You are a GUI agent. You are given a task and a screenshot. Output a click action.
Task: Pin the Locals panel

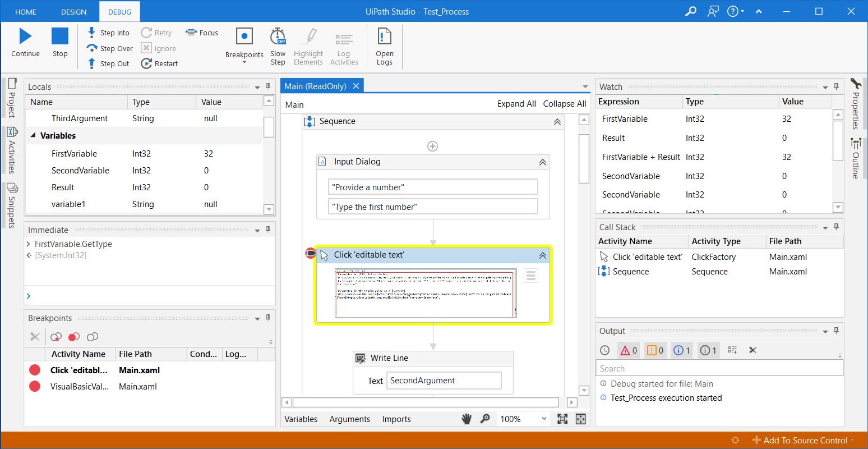(x=268, y=86)
